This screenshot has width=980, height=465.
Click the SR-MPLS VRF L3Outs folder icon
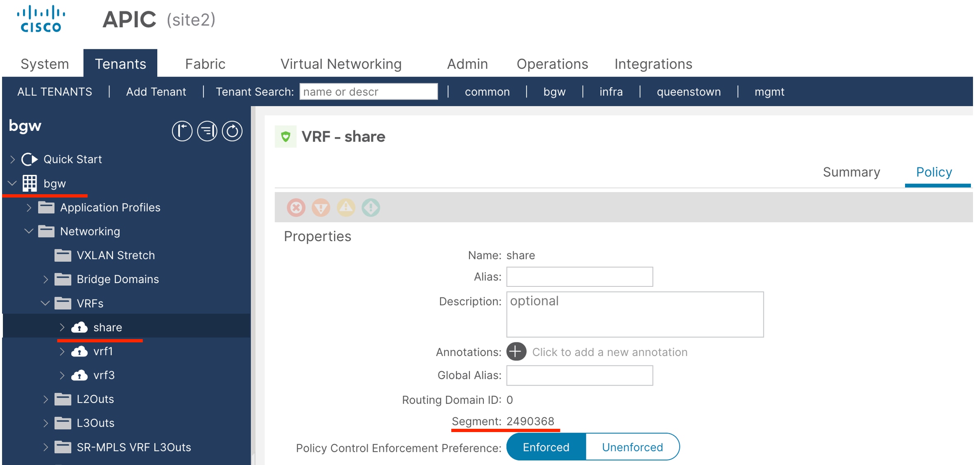[63, 447]
